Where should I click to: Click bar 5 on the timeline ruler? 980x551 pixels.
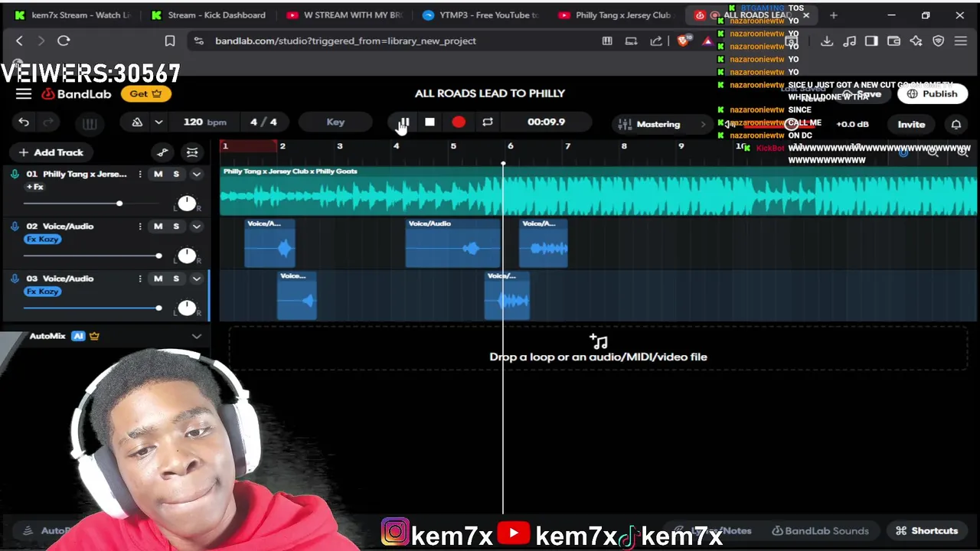(453, 146)
